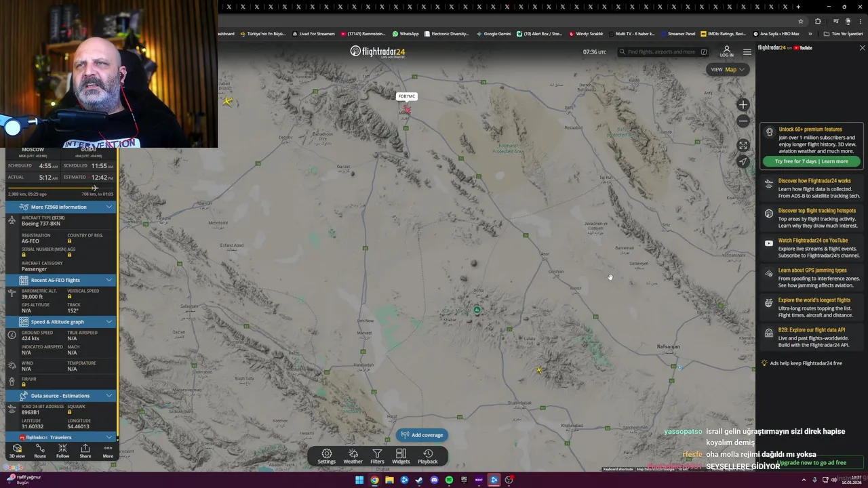868x488 pixels.
Task: Select the yellow aircraft near top-left
Action: [227, 102]
